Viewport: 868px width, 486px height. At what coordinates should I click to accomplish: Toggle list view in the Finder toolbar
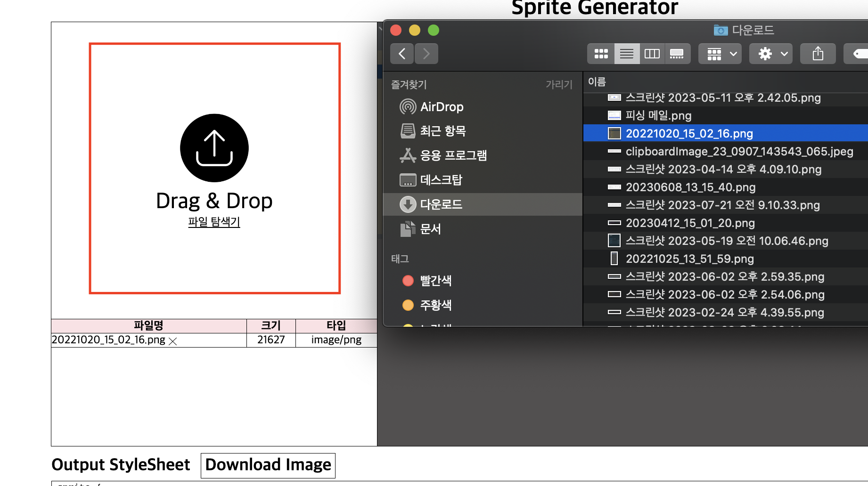coord(626,53)
